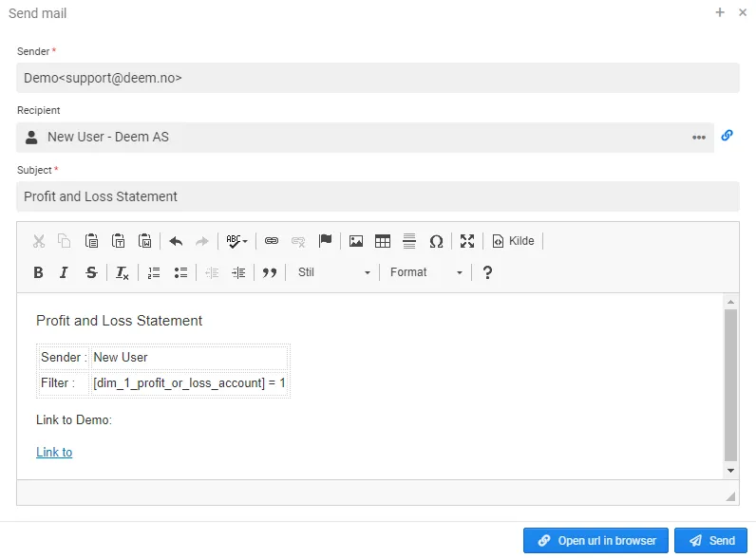Open the Format dropdown
756x558 pixels.
pos(425,272)
